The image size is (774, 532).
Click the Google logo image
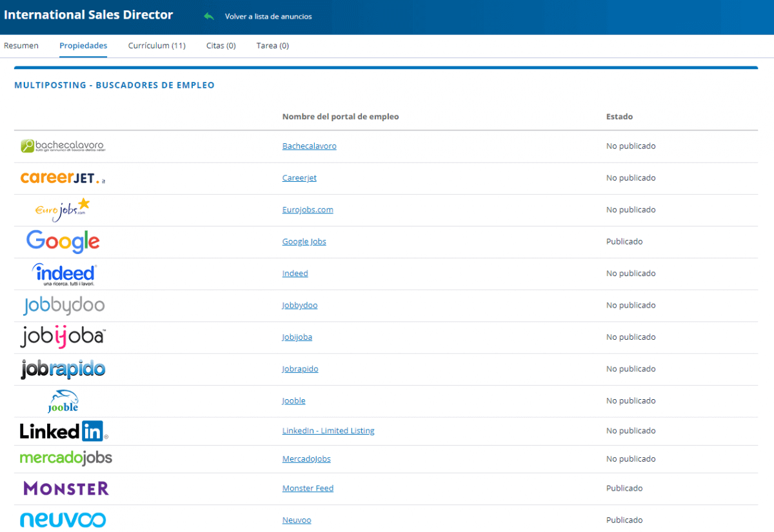pyautogui.click(x=63, y=242)
